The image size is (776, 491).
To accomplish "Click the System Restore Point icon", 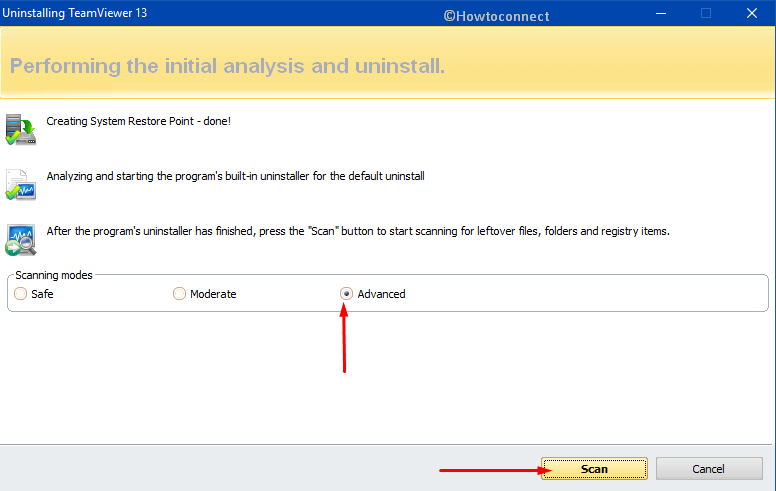I will [21, 130].
